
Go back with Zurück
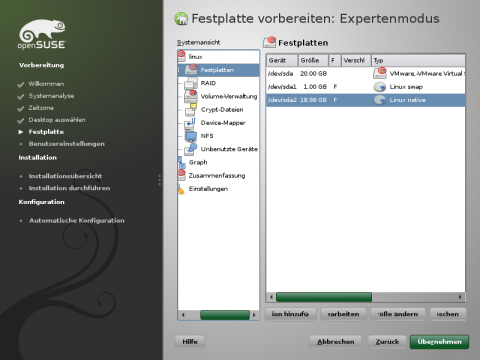[x=387, y=342]
